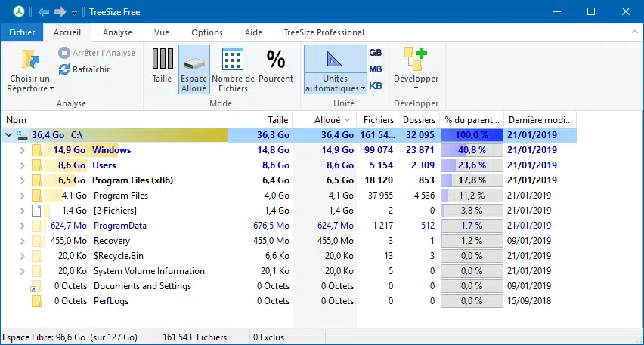Click the 40,8 % bar for Windows
This screenshot has height=345, width=644.
(x=472, y=150)
